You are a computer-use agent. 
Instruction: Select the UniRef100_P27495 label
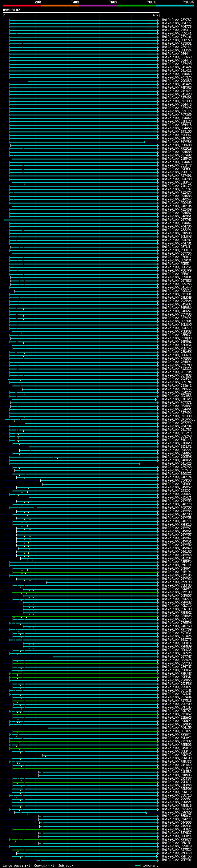pos(176,64)
